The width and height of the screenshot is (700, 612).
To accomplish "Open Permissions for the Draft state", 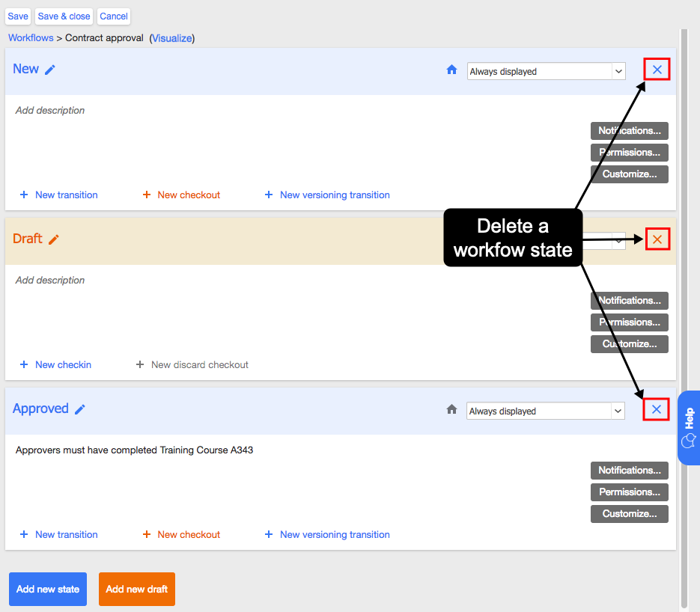I will [x=630, y=322].
